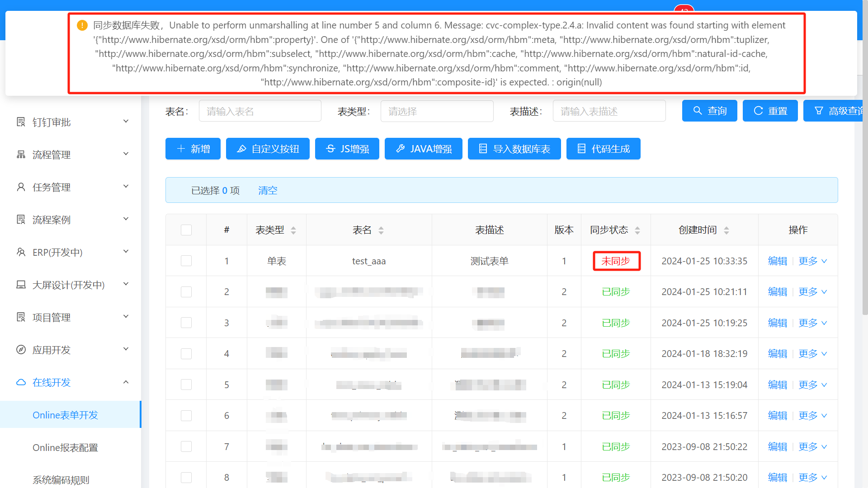Sort by sync status column arrows
The image size is (868, 488).
637,230
